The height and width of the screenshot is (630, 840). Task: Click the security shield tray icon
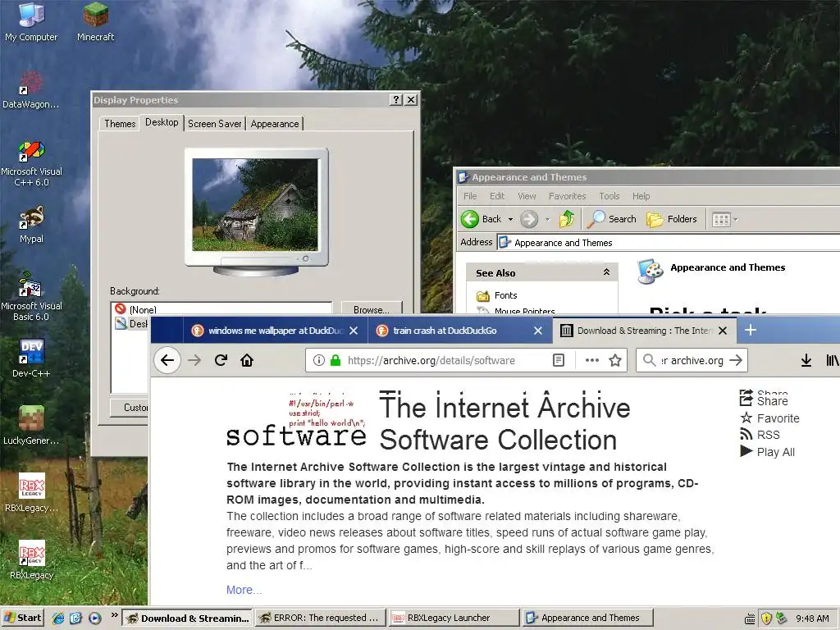coord(766,618)
